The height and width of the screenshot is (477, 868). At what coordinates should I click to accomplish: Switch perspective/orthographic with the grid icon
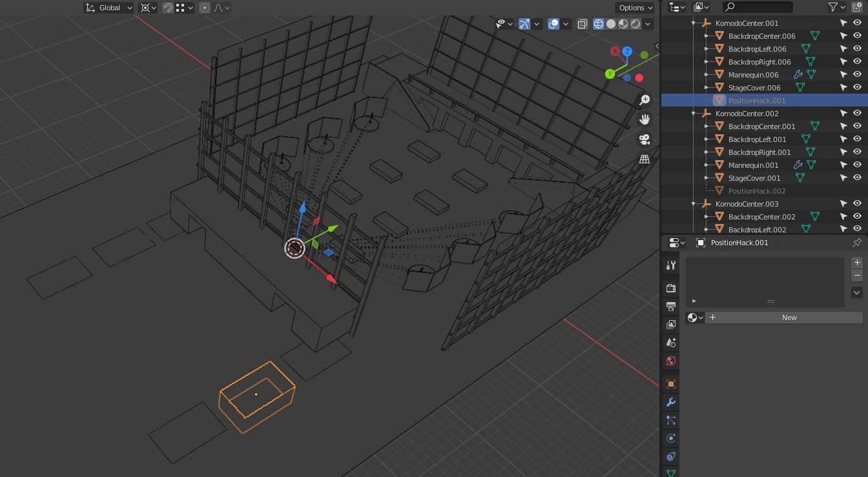[x=645, y=159]
